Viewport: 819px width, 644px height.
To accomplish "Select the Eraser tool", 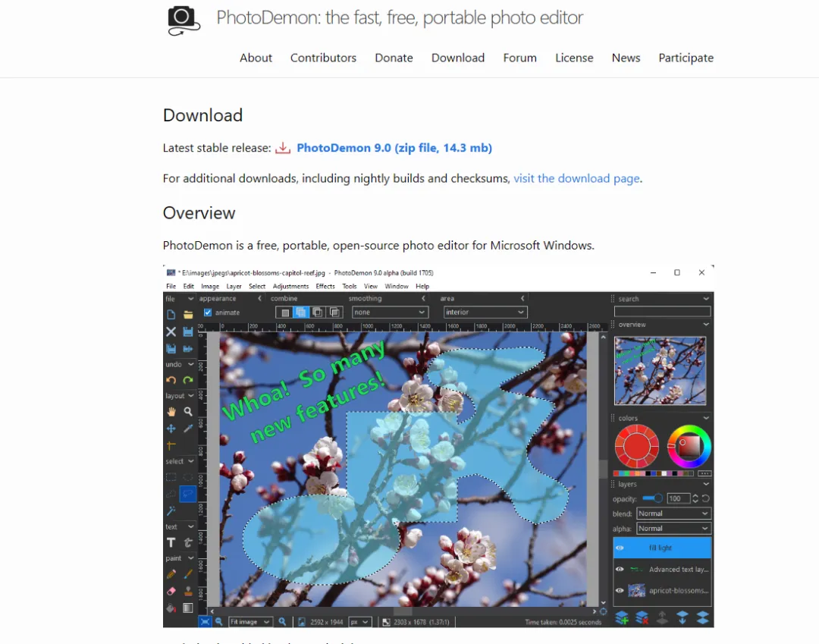I will (171, 591).
